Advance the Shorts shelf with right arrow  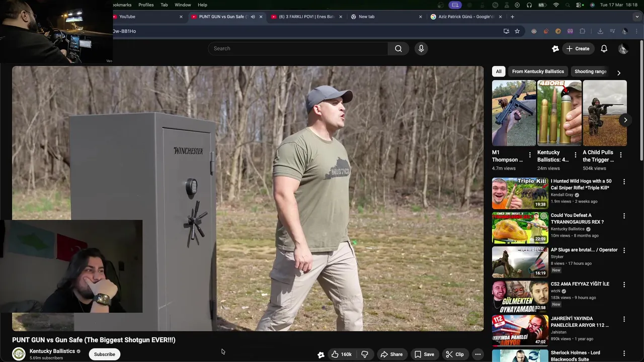pyautogui.click(x=625, y=120)
